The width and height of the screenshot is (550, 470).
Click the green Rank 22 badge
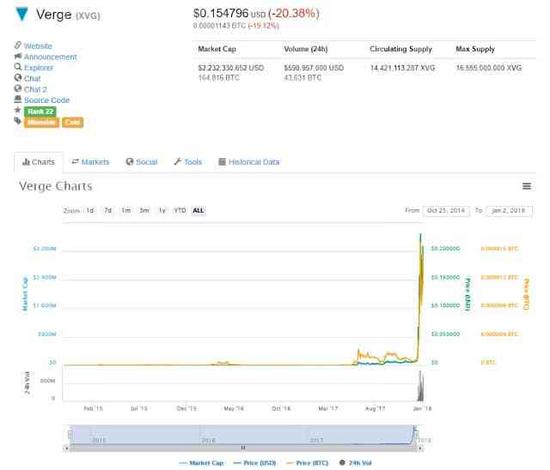pos(40,112)
